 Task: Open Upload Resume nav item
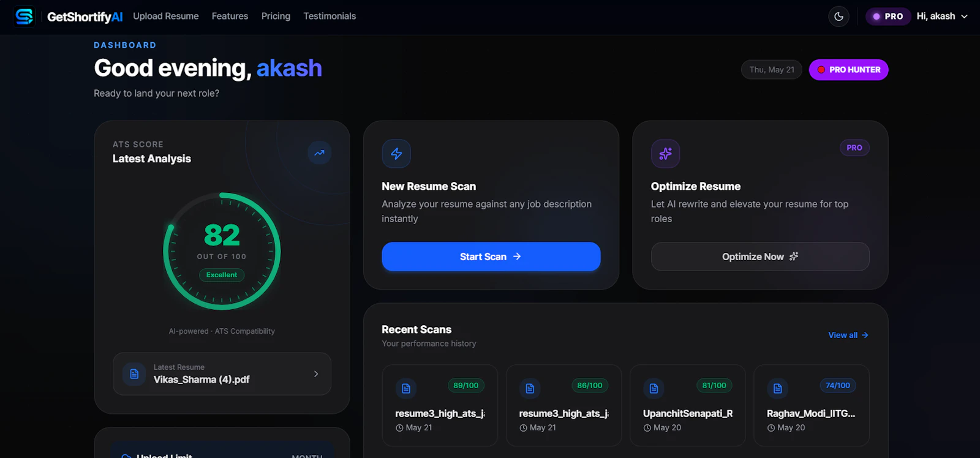(x=166, y=17)
